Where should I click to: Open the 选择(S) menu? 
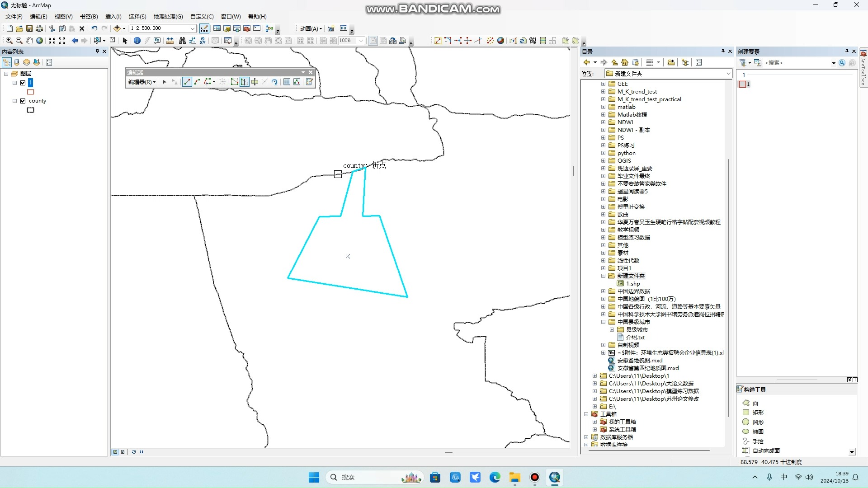tap(137, 16)
